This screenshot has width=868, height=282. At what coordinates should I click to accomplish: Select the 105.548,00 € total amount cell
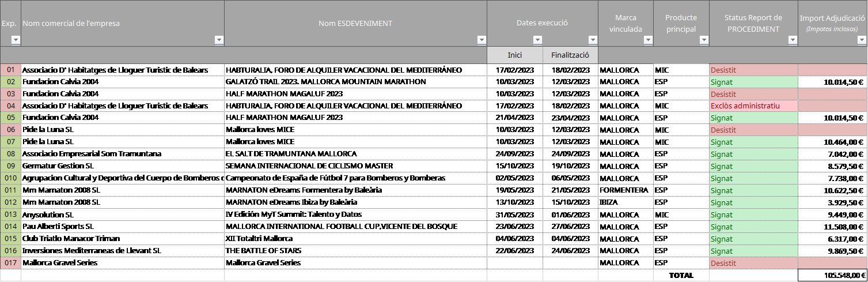tap(832, 275)
